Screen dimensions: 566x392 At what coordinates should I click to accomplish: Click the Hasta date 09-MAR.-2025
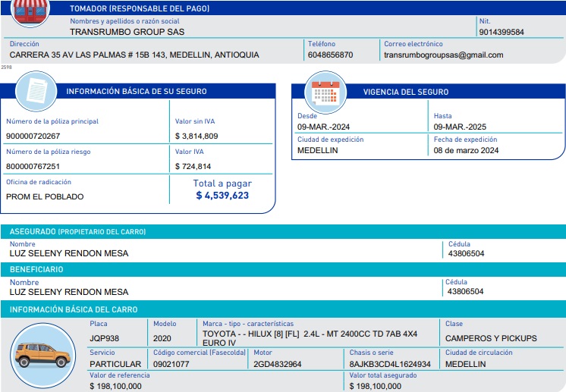click(460, 127)
